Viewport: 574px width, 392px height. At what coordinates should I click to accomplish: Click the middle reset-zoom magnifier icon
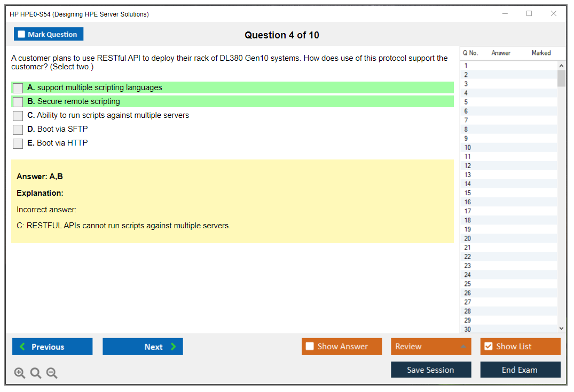click(x=35, y=373)
